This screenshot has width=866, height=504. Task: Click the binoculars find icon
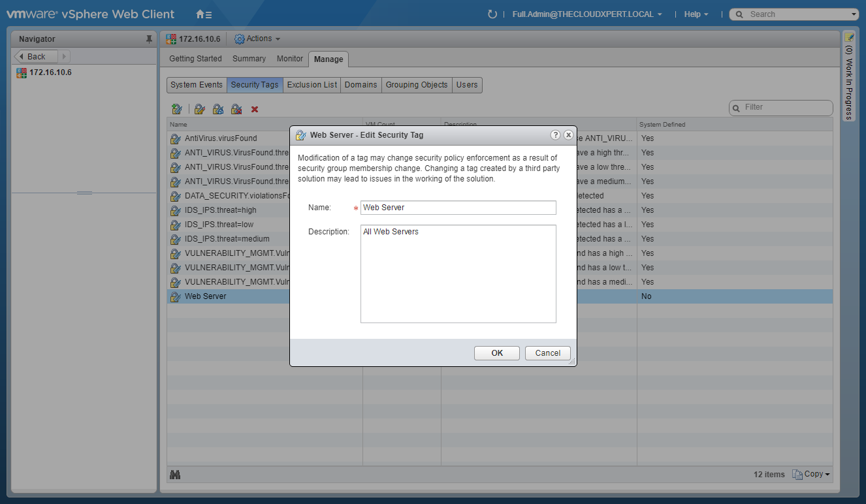pyautogui.click(x=175, y=475)
